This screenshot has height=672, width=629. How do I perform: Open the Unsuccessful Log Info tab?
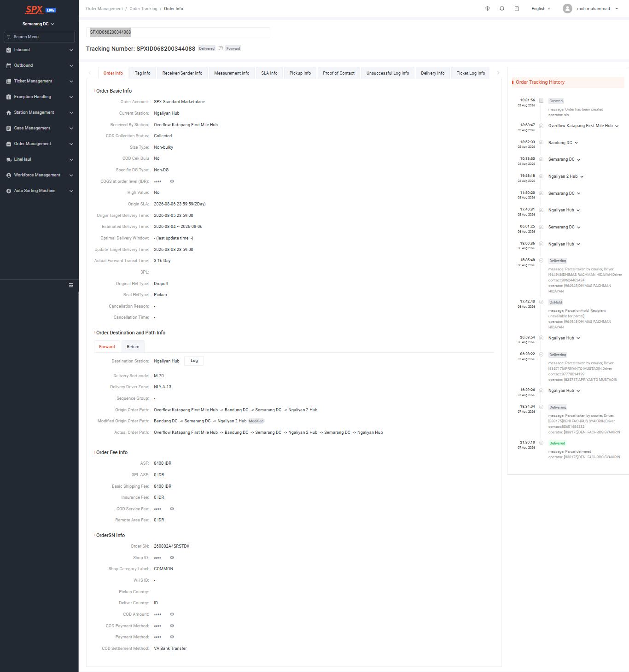(388, 73)
